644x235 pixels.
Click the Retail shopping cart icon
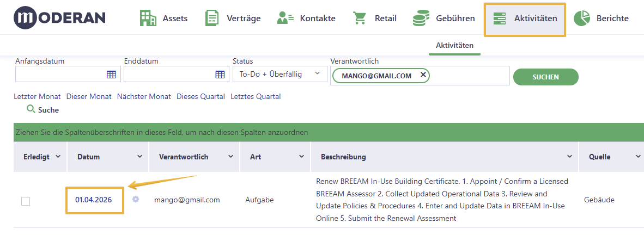pyautogui.click(x=360, y=18)
